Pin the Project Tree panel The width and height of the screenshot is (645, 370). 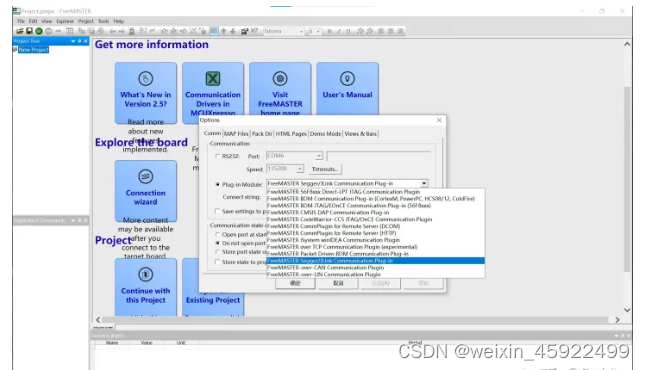coord(79,41)
